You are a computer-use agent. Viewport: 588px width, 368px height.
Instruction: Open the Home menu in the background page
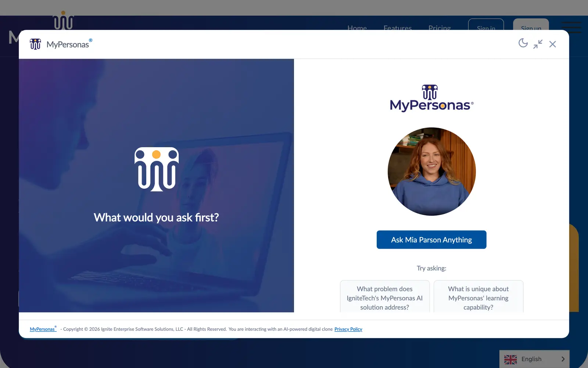point(357,27)
